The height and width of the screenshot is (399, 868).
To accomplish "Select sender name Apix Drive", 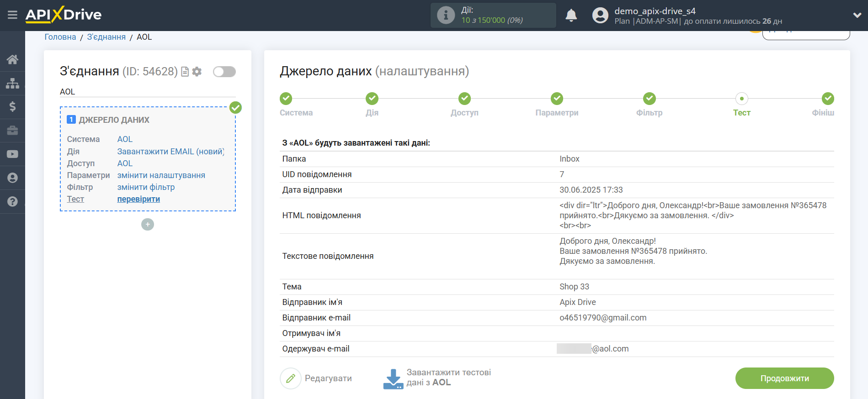I will [577, 302].
